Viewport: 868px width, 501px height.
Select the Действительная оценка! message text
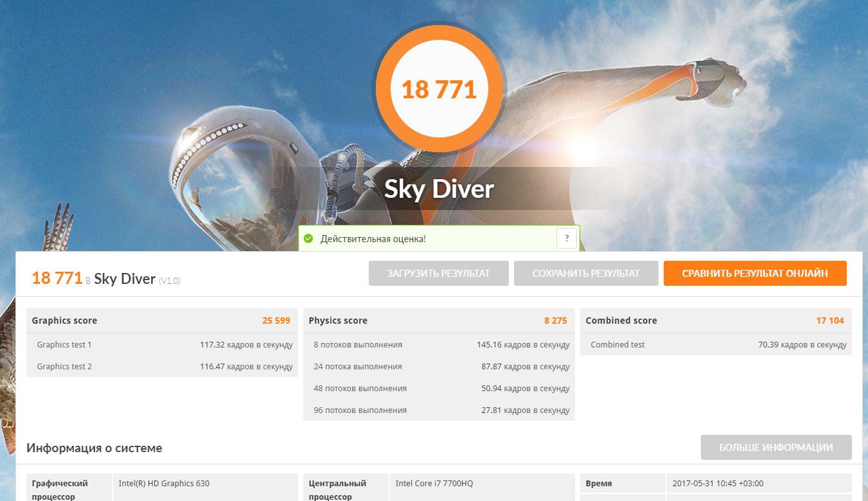[x=373, y=239]
